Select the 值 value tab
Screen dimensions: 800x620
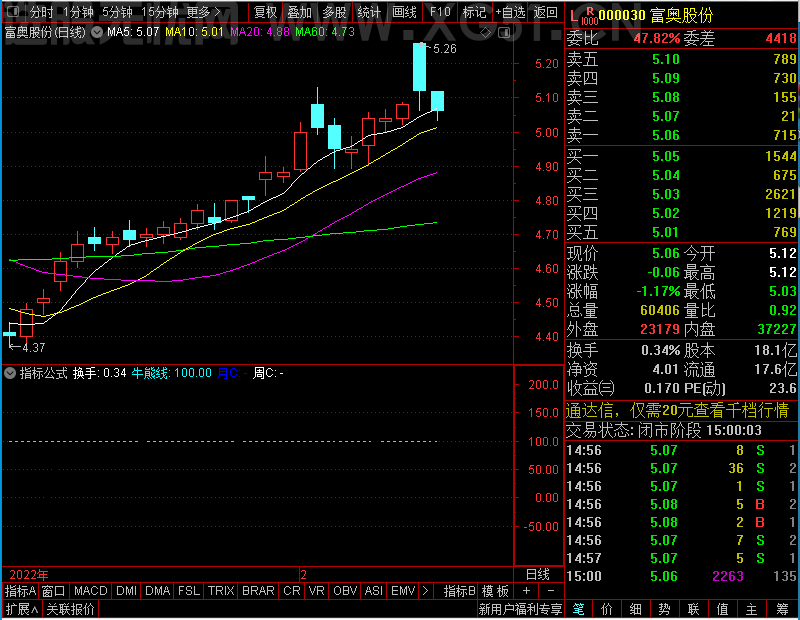tap(722, 609)
